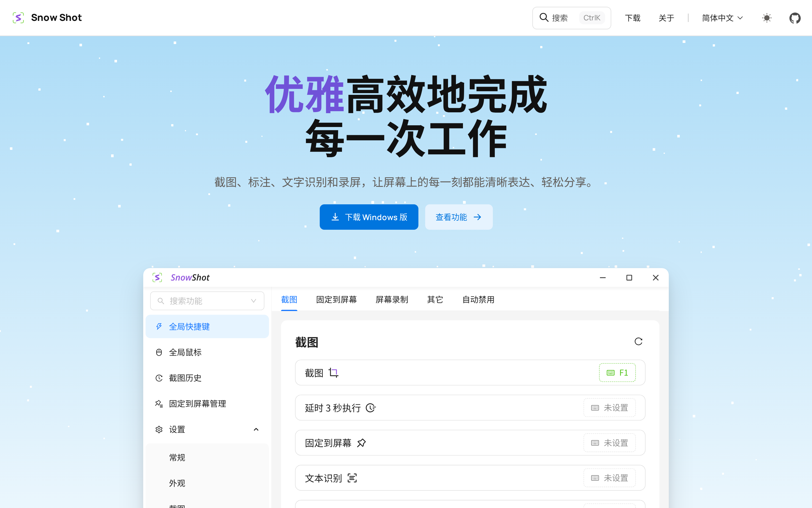Image resolution: width=812 pixels, height=508 pixels.
Task: Click the 搜索功能 dropdown chevron arrow
Action: tap(254, 301)
